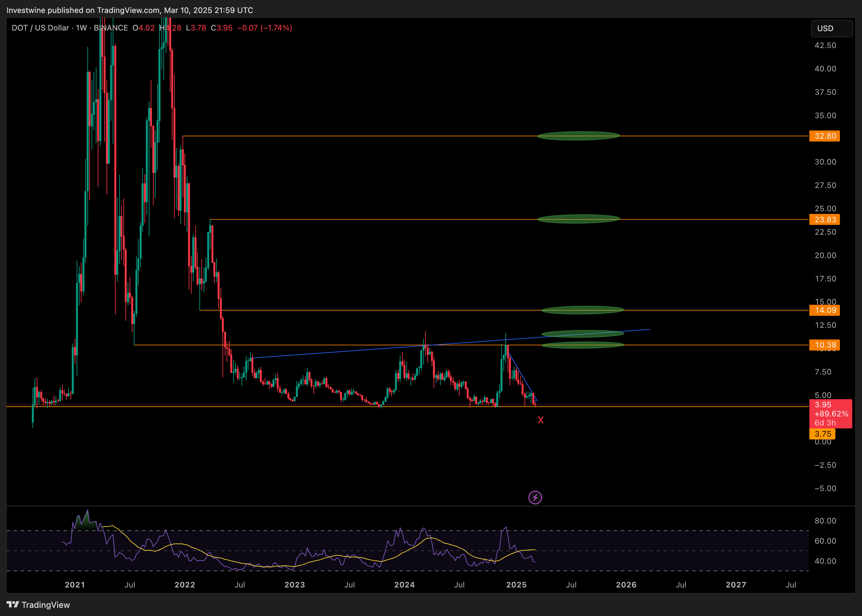Click the 32.80 orange price label
The height and width of the screenshot is (616, 862).
click(824, 136)
